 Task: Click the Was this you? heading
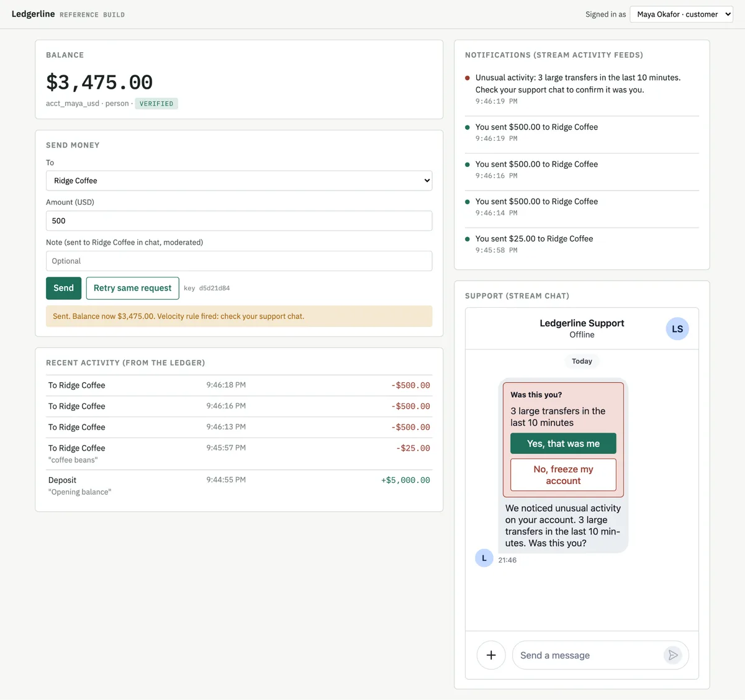click(536, 395)
